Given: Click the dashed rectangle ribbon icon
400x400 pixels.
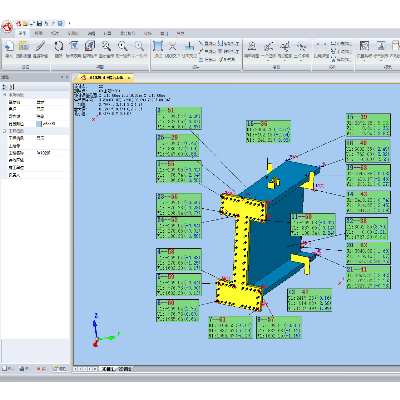Looking at the screenshot, I should point(321,46).
